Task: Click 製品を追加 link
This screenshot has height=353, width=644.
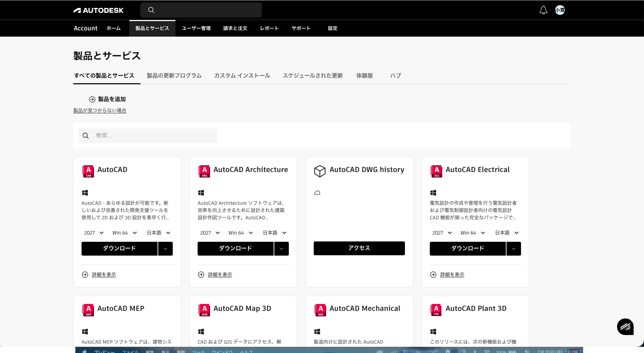Action: [x=112, y=99]
